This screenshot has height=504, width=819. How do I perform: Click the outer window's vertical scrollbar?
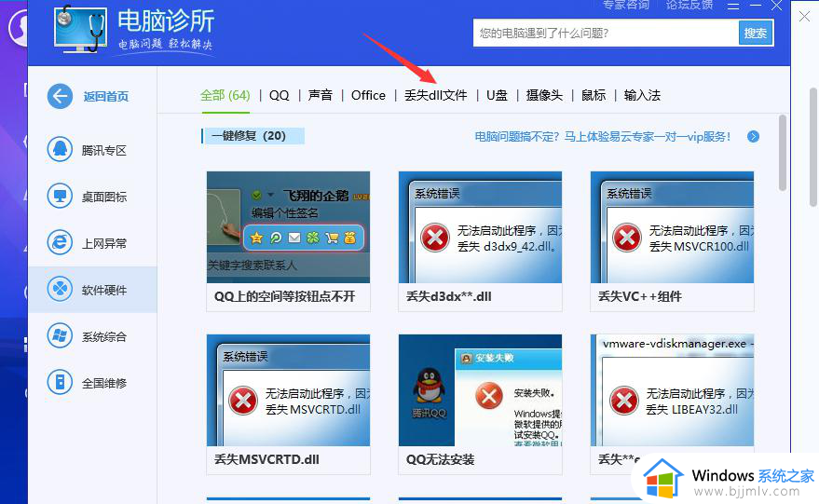pyautogui.click(x=813, y=147)
